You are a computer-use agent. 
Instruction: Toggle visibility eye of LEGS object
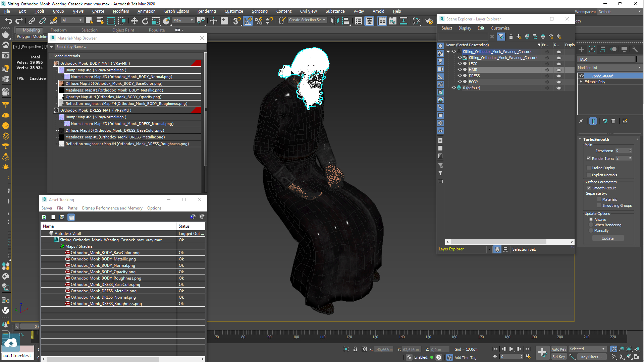460,64
